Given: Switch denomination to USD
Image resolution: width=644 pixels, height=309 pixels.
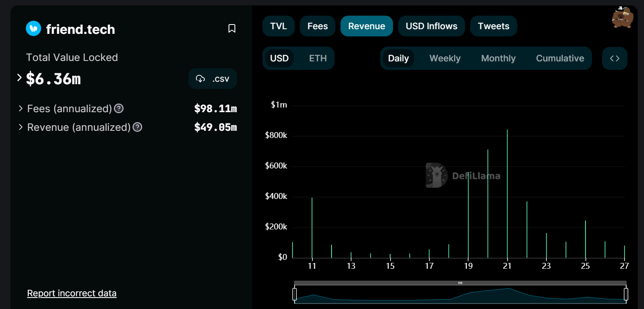Looking at the screenshot, I should pos(279,58).
